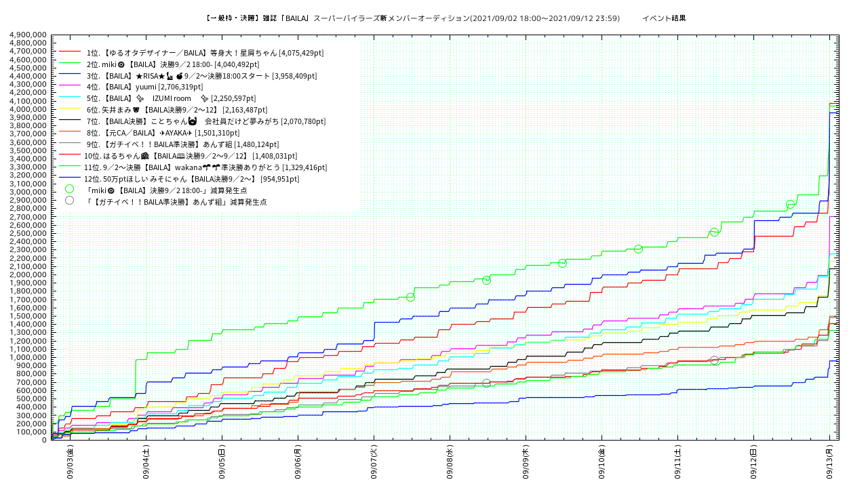
Task: Select the 3位 ★RISA★ legend entry
Action: 201,75
